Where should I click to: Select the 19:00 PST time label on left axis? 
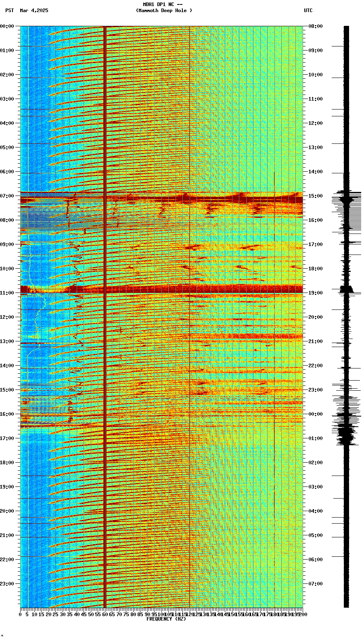tap(7, 487)
